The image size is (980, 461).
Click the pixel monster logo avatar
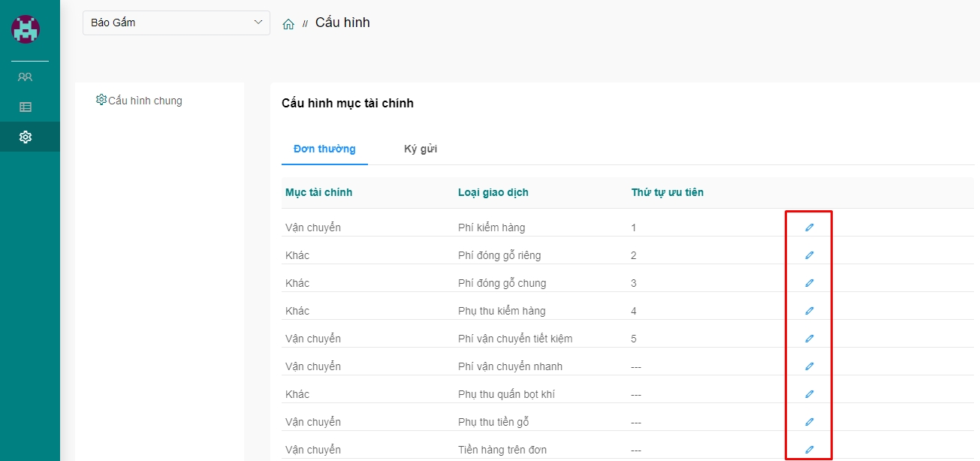(x=26, y=29)
